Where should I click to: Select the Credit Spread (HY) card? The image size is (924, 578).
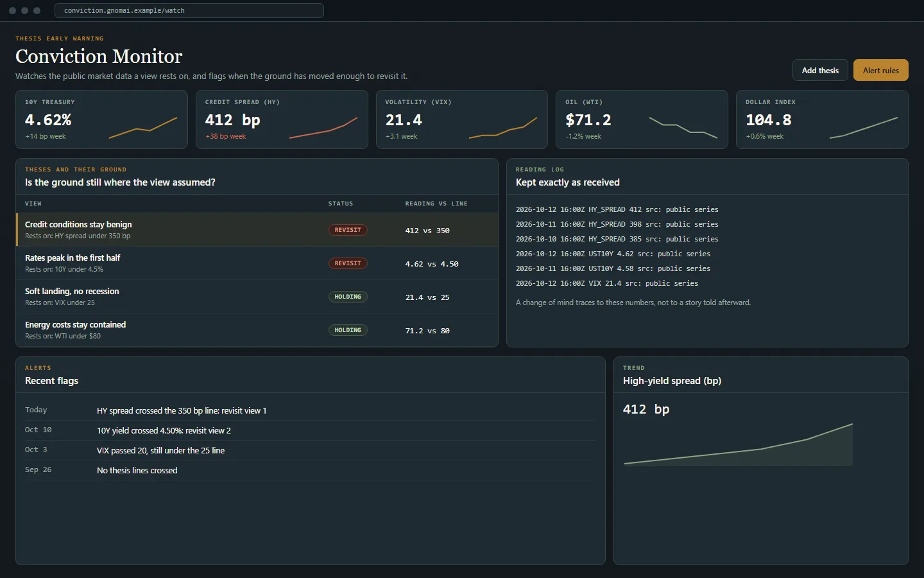point(282,119)
